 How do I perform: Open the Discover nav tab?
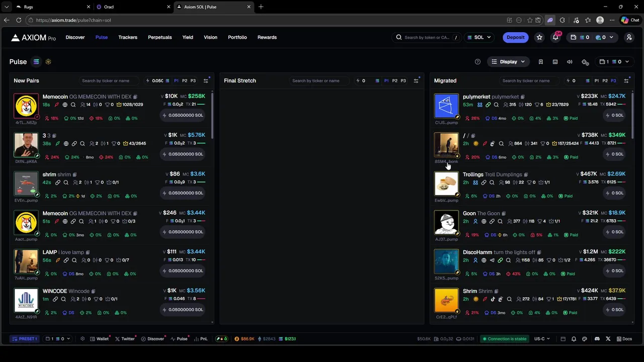coord(75,37)
